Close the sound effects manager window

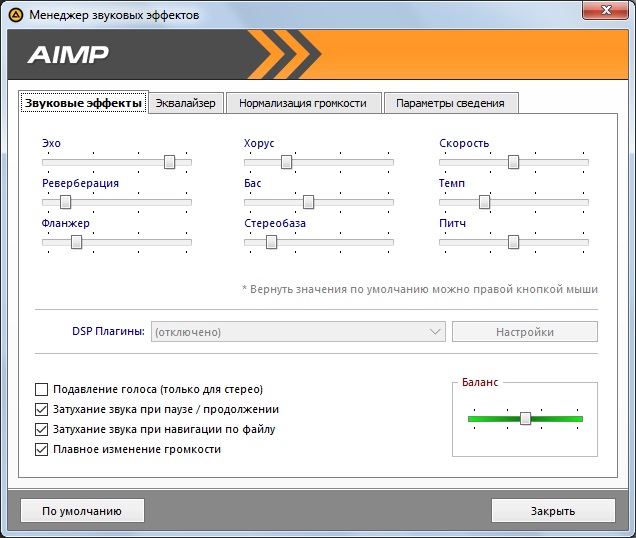(x=606, y=10)
